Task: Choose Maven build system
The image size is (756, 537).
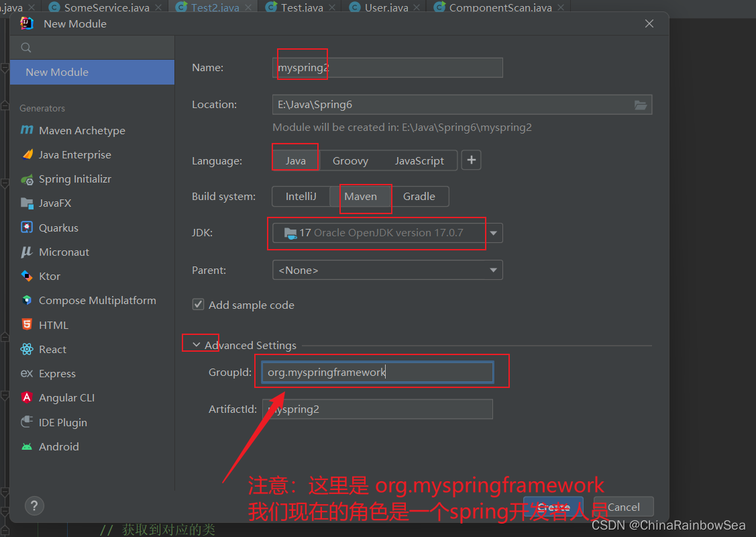Action: pos(361,197)
